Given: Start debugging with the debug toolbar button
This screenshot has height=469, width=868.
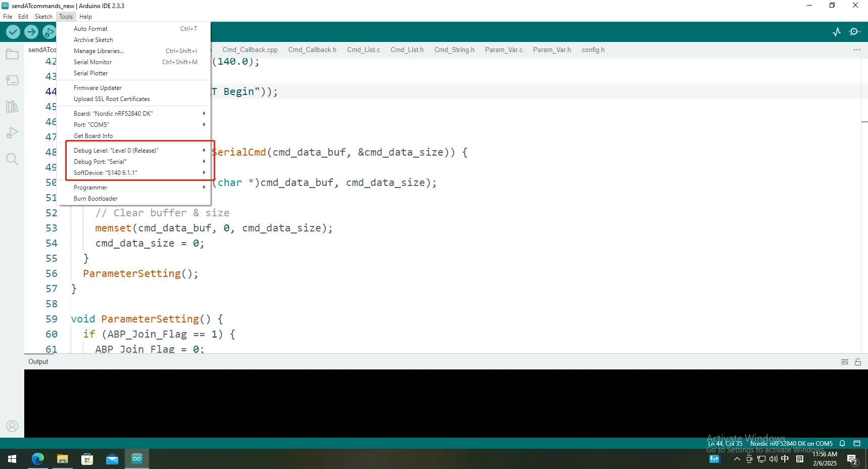Looking at the screenshot, I should [49, 32].
